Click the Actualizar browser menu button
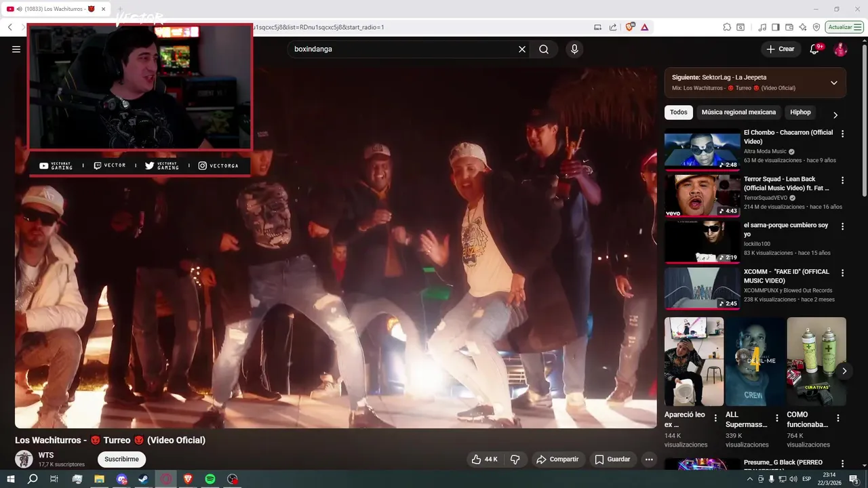The height and width of the screenshot is (488, 868). point(844,27)
